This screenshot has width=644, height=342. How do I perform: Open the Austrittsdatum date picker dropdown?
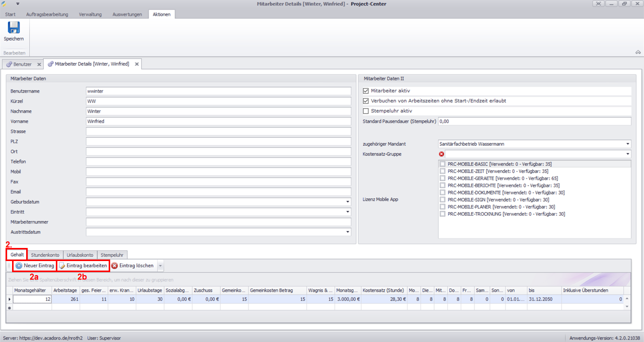[x=347, y=232]
